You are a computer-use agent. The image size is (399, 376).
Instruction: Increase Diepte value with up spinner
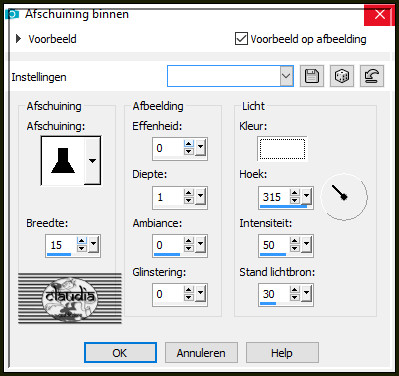tap(189, 193)
